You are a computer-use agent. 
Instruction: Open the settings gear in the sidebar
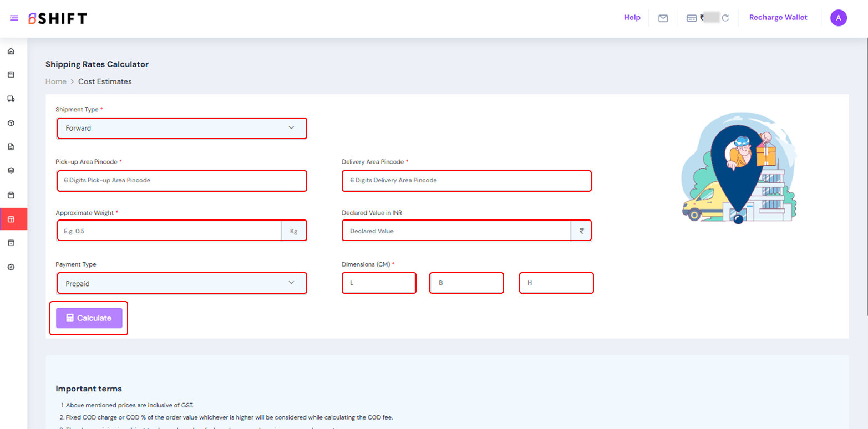coord(11,267)
